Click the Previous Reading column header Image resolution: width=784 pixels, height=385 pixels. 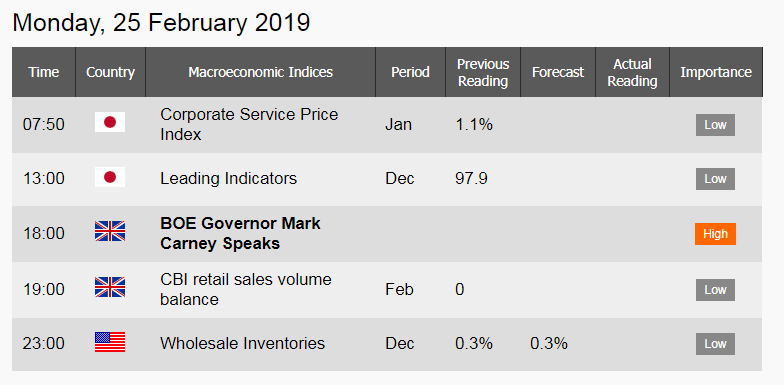[x=483, y=72]
